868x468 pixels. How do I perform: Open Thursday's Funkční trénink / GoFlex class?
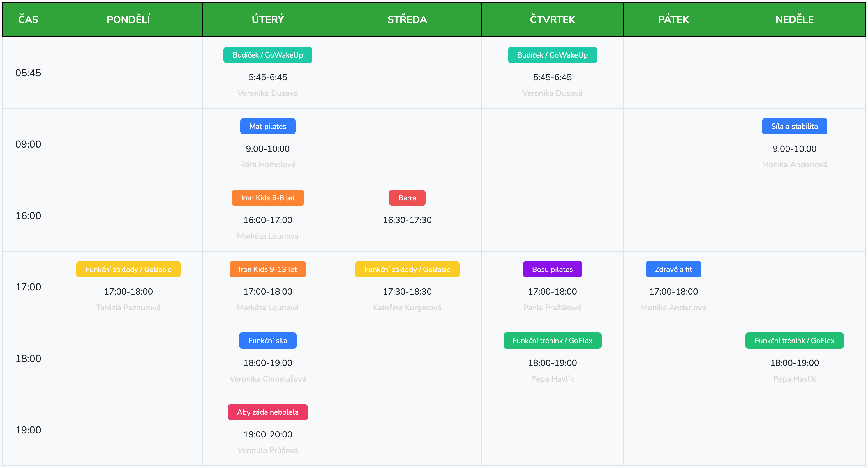(552, 341)
